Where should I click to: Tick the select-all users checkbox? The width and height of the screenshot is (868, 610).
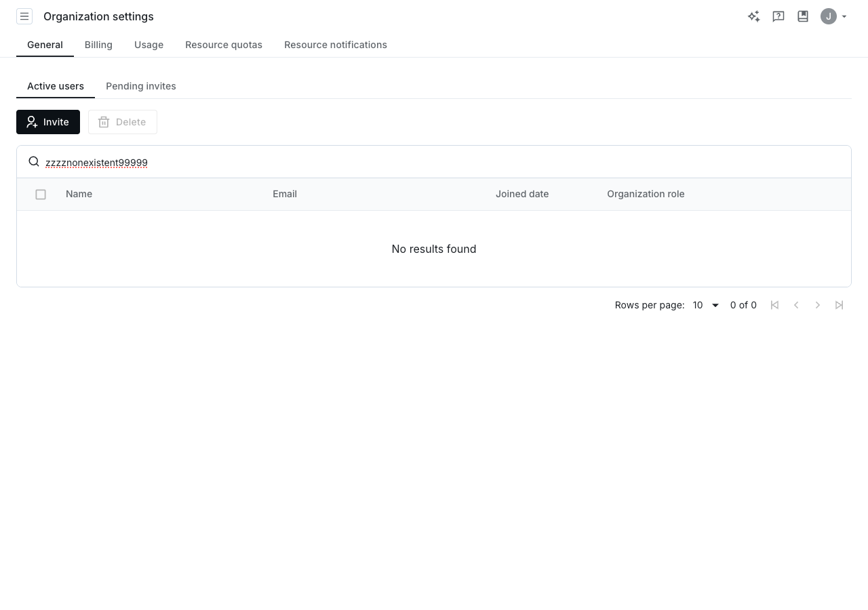tap(41, 195)
